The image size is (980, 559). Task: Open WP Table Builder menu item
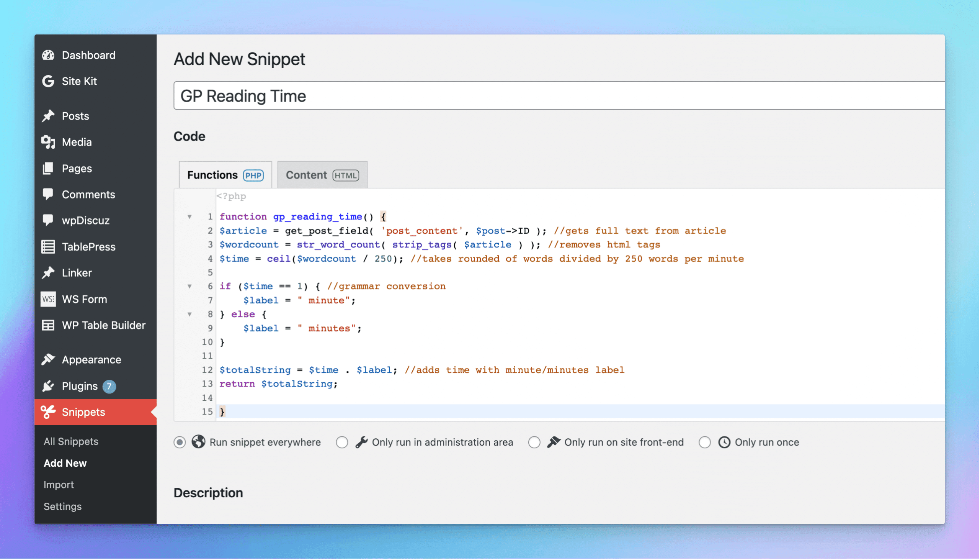pyautogui.click(x=96, y=326)
